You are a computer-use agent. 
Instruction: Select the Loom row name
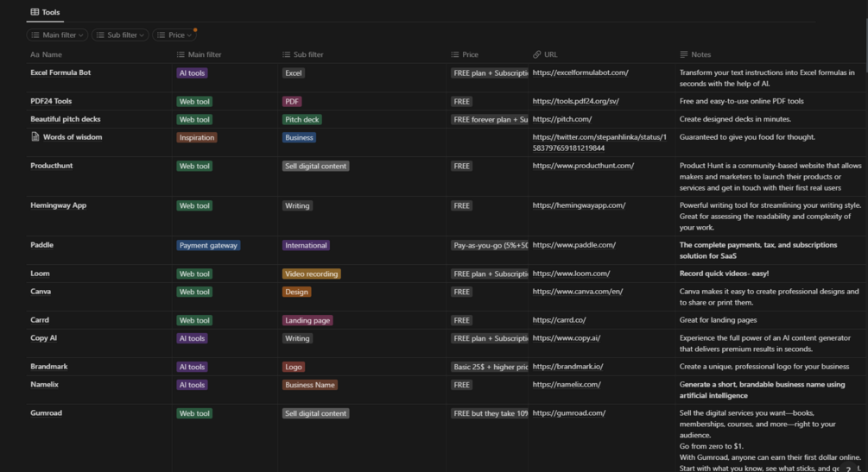[x=40, y=274]
